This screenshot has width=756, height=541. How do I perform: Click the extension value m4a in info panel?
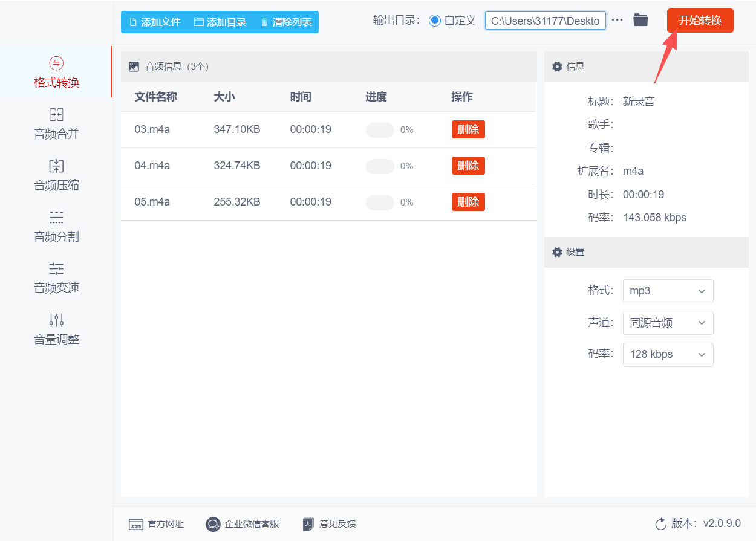point(633,171)
